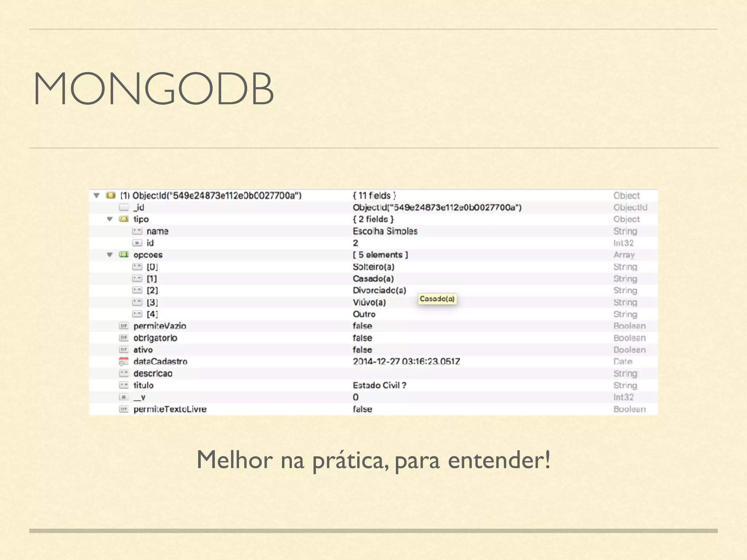Click the tipo object icon
The height and width of the screenshot is (560, 747).
point(124,219)
